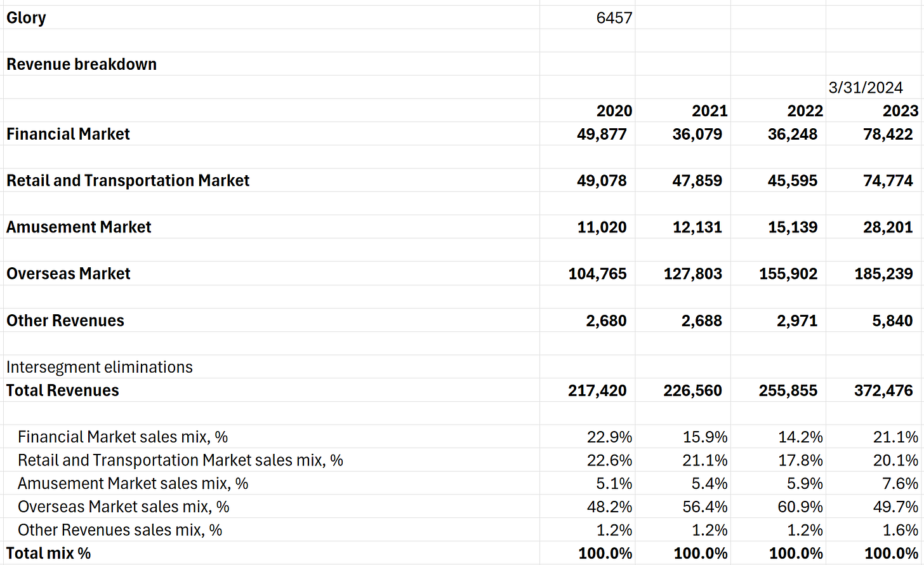Viewport: 924px width, 565px height.
Task: Click 'Retail and Transportation Market sales mix, %' label
Action: click(x=180, y=460)
